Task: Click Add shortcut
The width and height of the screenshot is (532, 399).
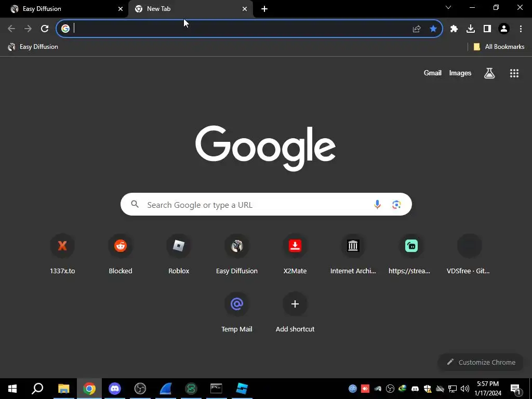Action: [295, 312]
